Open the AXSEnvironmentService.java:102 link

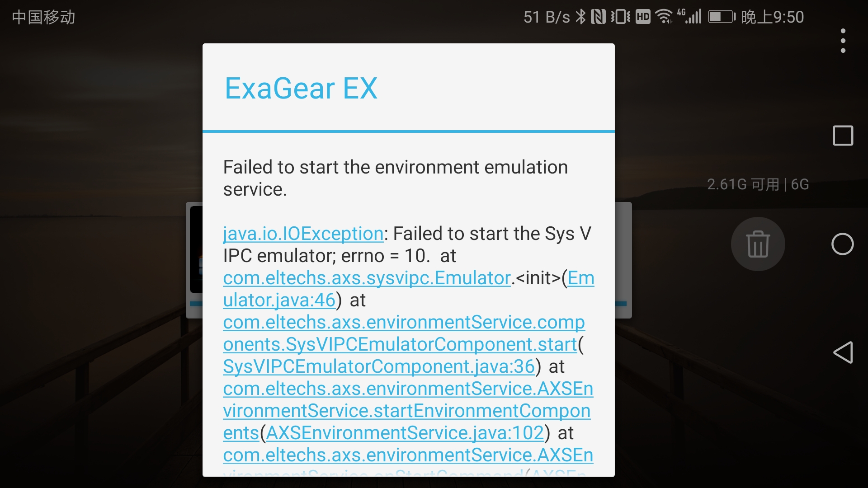[405, 433]
